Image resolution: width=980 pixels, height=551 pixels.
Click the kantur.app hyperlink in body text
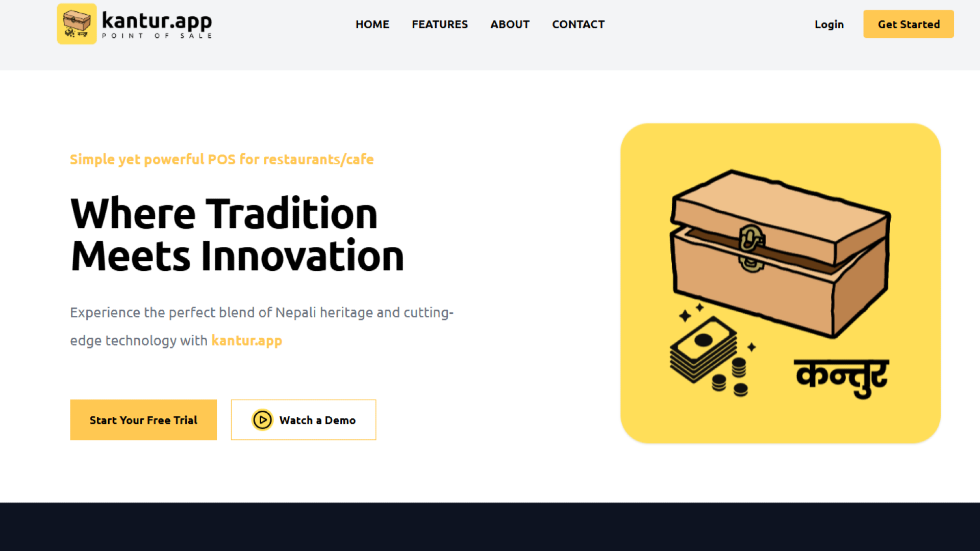pos(246,340)
